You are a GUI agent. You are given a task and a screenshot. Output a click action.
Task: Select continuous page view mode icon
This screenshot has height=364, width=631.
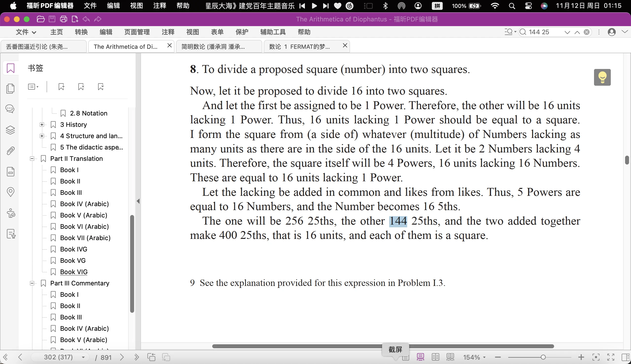pos(420,357)
